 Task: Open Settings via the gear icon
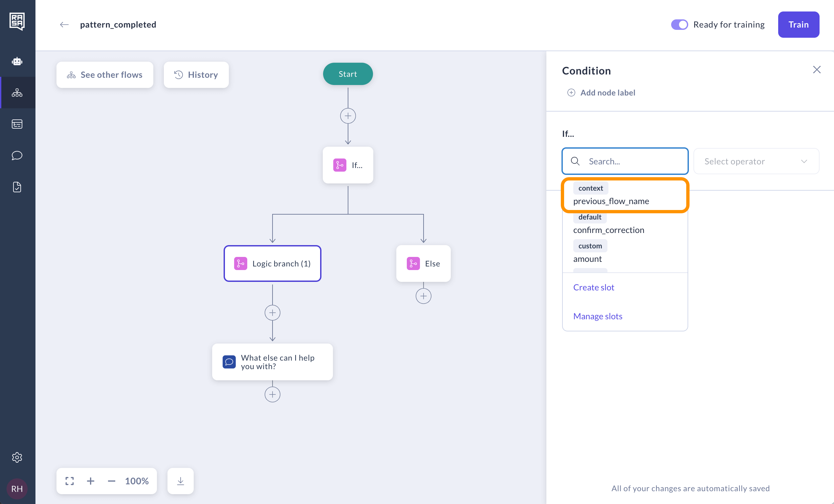tap(17, 457)
